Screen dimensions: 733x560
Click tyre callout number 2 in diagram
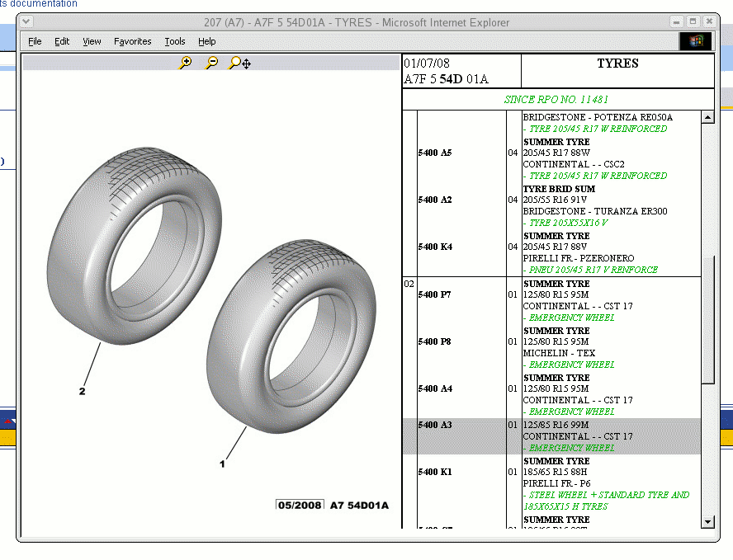83,392
